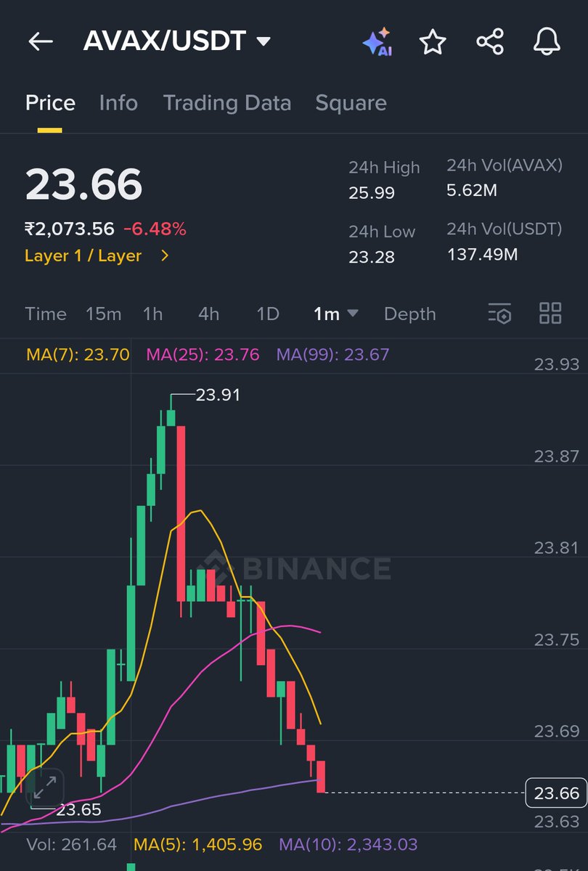Screen dimensions: 588x871
Task: Open the AI sparkle assistant icon
Action: point(377,42)
